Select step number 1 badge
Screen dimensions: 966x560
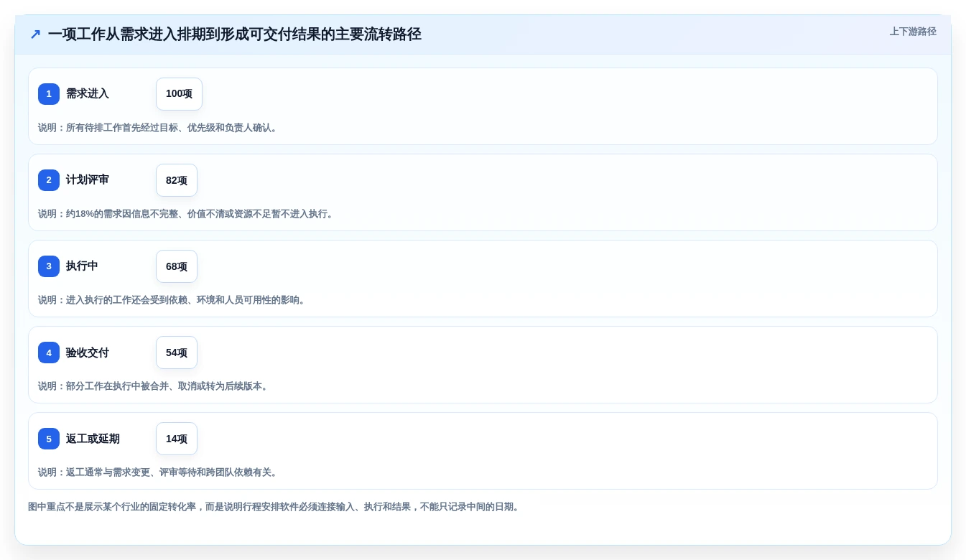point(49,94)
